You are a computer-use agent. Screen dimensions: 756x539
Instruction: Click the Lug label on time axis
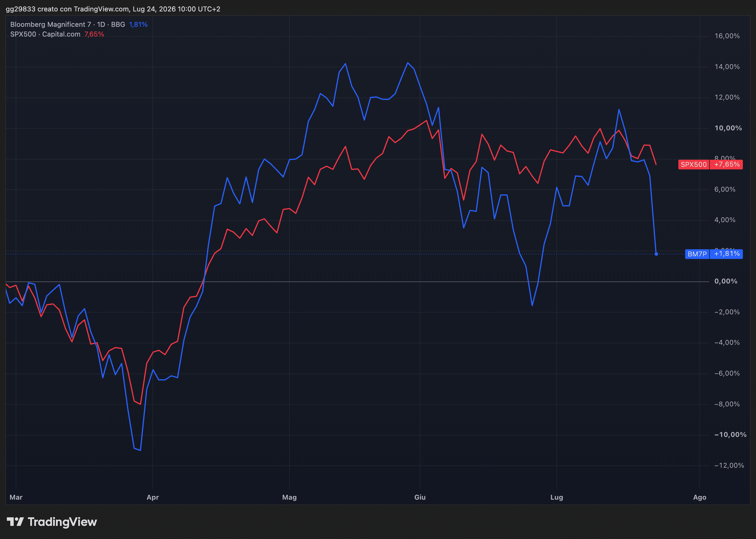[557, 497]
